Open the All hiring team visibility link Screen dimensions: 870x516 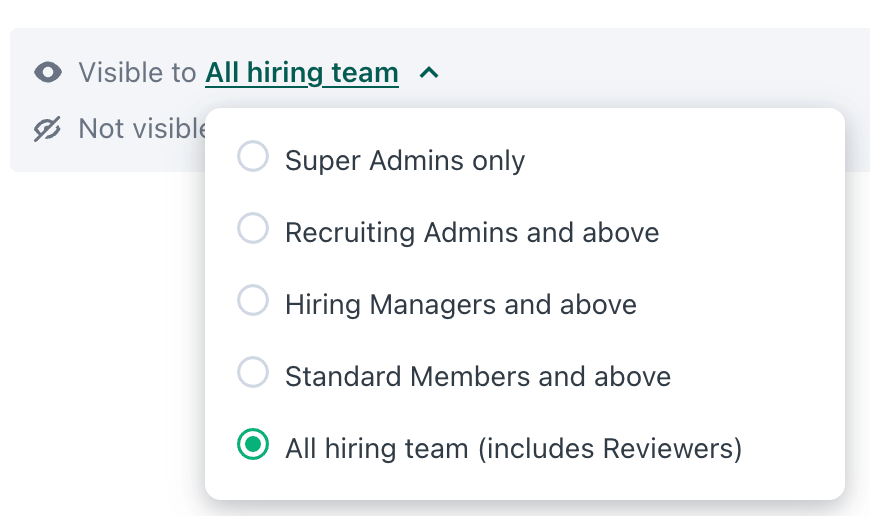[x=302, y=73]
